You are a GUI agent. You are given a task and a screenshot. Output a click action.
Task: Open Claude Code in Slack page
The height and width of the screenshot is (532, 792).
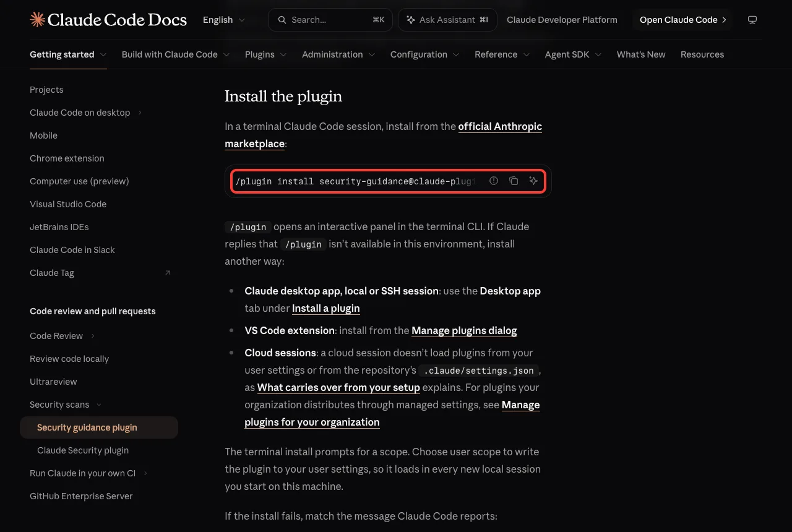pyautogui.click(x=72, y=250)
